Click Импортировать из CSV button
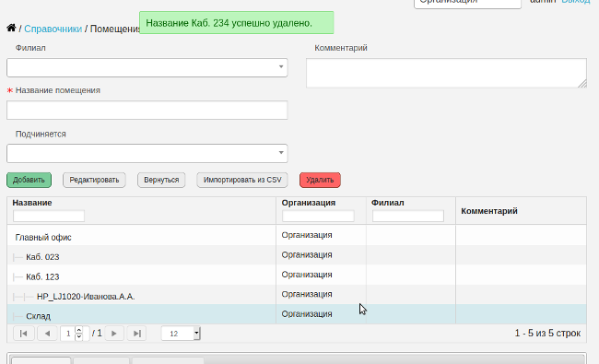 pos(242,180)
